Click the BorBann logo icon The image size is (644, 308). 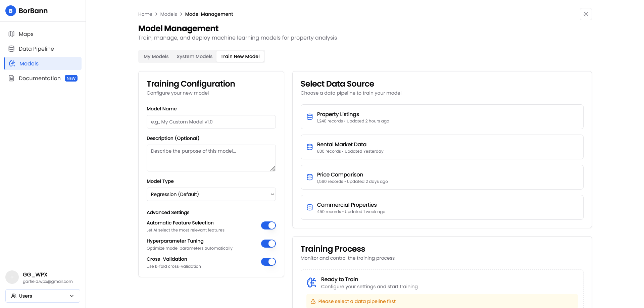click(x=11, y=11)
